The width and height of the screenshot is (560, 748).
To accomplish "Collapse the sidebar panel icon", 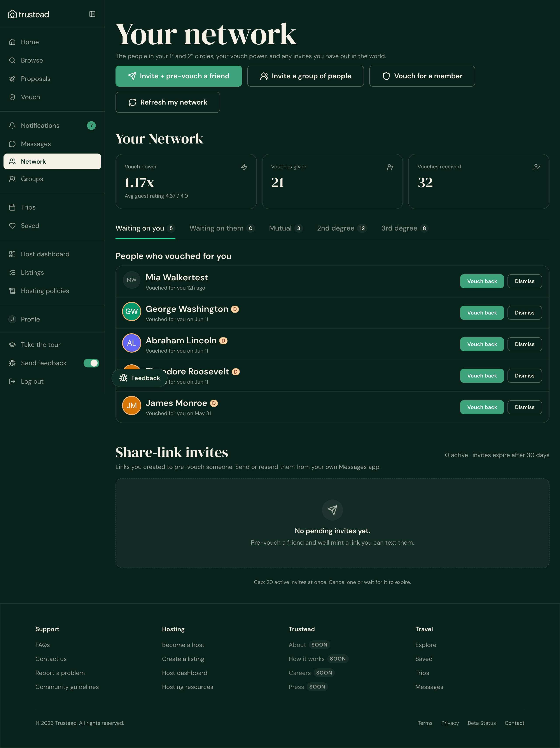I will [x=92, y=14].
